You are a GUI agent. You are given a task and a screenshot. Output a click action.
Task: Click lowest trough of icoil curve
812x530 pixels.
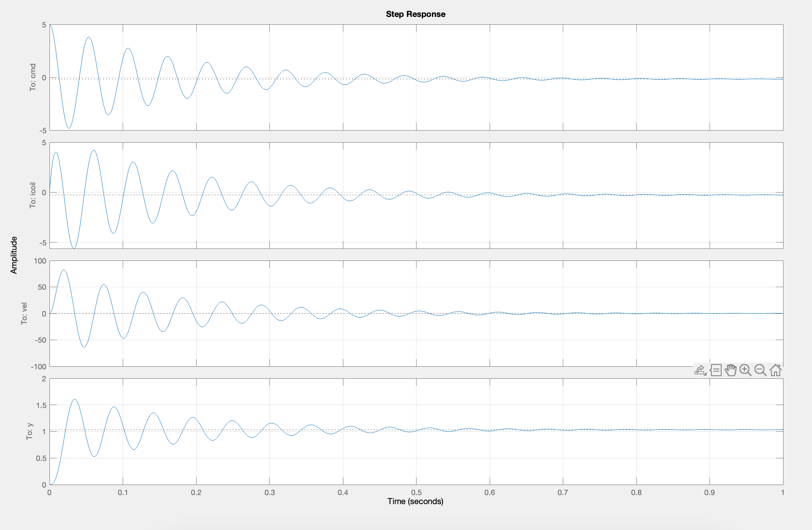pos(74,248)
